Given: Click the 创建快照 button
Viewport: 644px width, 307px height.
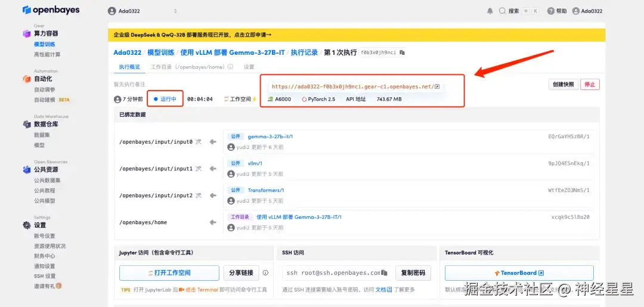Looking at the screenshot, I should (x=563, y=84).
